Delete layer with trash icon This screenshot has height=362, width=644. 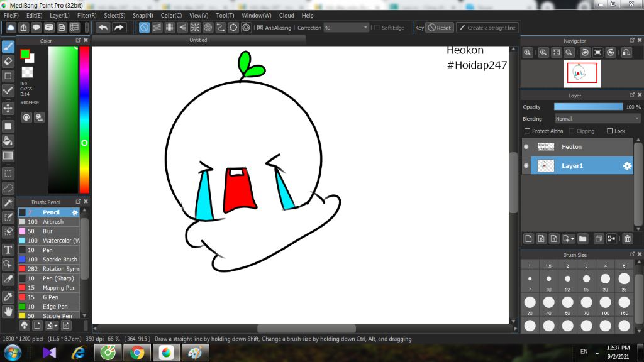(627, 238)
